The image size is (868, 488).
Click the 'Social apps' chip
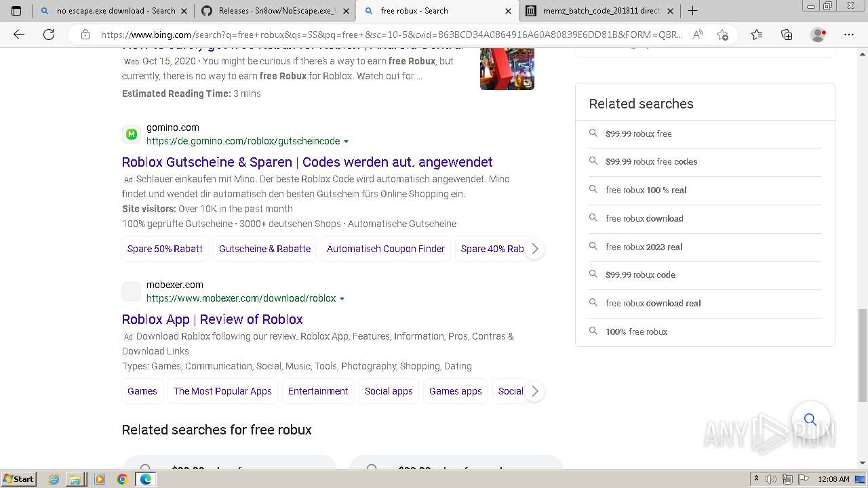(389, 391)
